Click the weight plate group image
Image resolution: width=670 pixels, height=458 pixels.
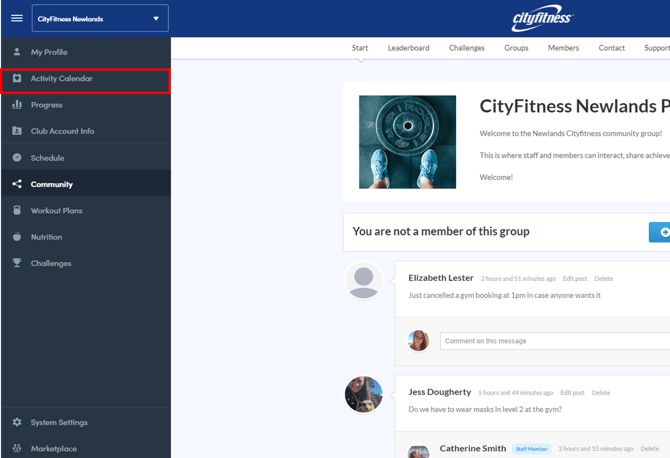tap(407, 142)
